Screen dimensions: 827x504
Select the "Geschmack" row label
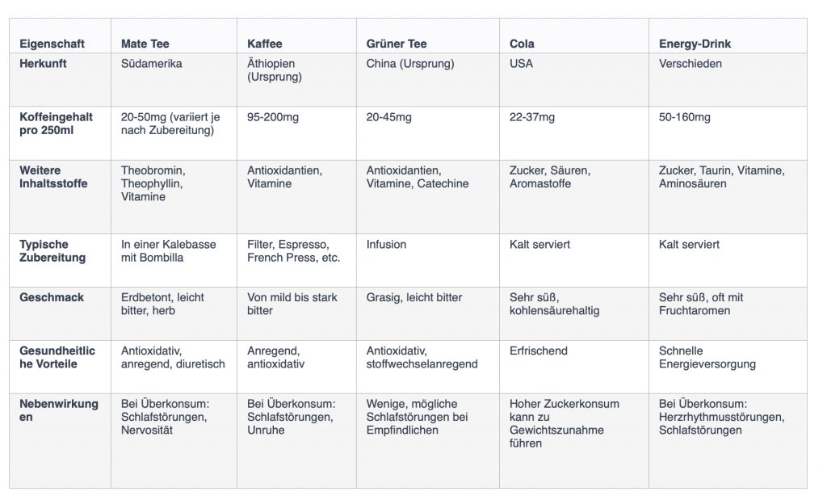pyautogui.click(x=51, y=297)
